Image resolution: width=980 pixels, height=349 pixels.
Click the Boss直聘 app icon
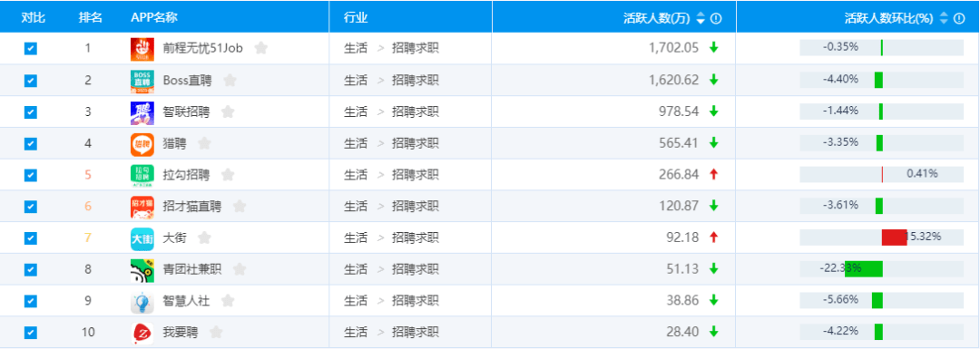point(142,81)
